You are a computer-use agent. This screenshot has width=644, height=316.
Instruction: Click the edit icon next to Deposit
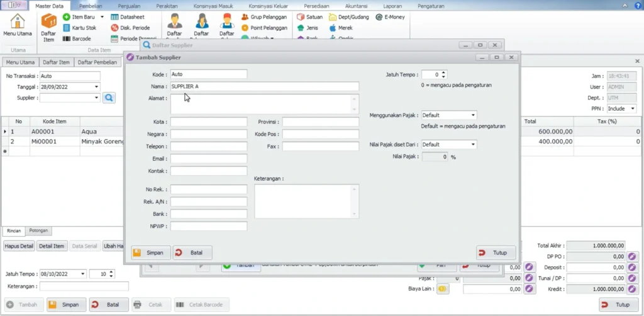click(633, 268)
